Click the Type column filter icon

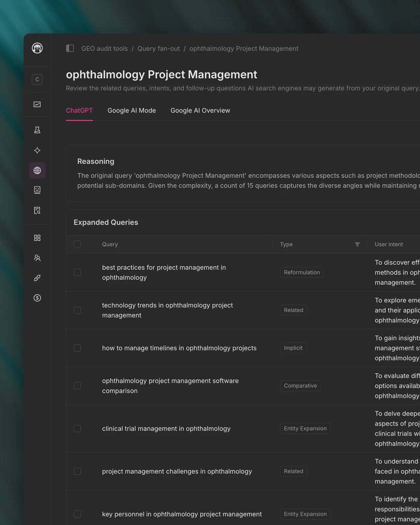pos(357,244)
